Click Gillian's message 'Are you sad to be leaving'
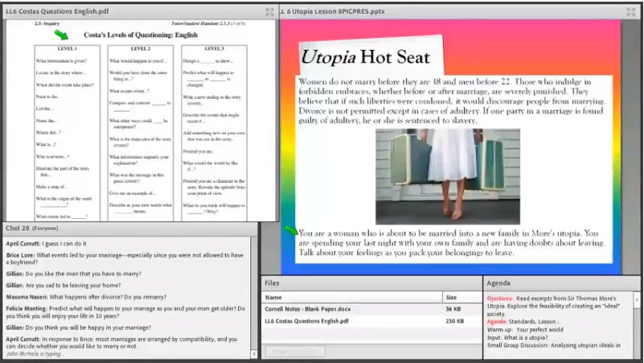 pyautogui.click(x=64, y=285)
